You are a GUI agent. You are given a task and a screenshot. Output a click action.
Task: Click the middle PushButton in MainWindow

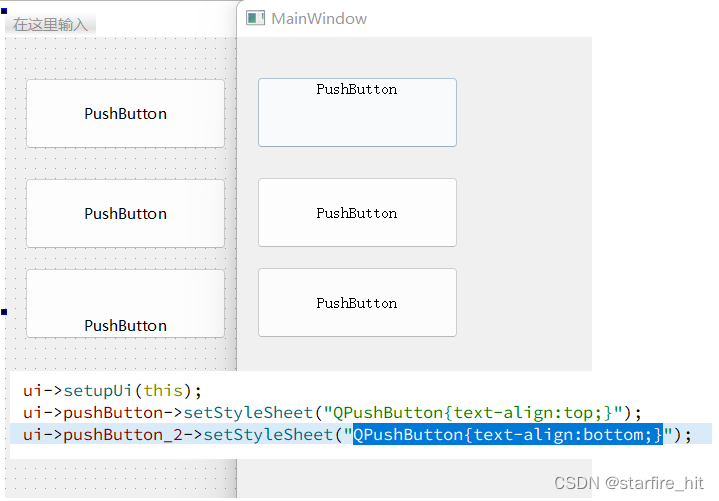coord(357,213)
